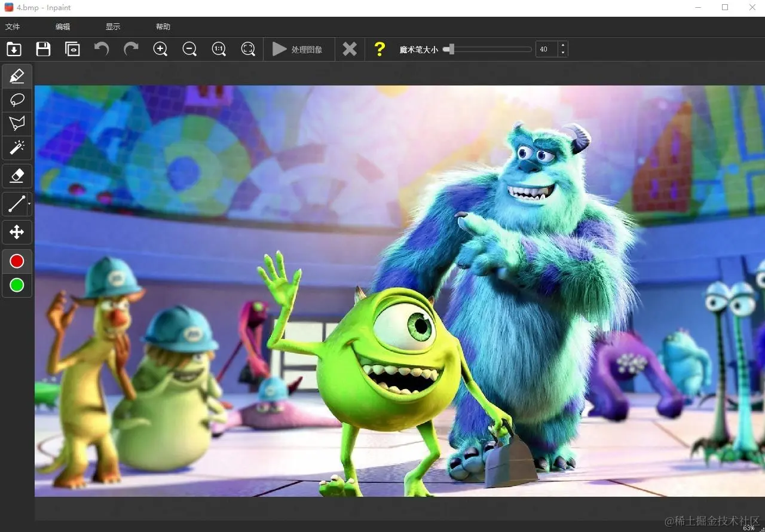Zoom out of the image
Viewport: 765px width, 532px height.
tap(189, 49)
